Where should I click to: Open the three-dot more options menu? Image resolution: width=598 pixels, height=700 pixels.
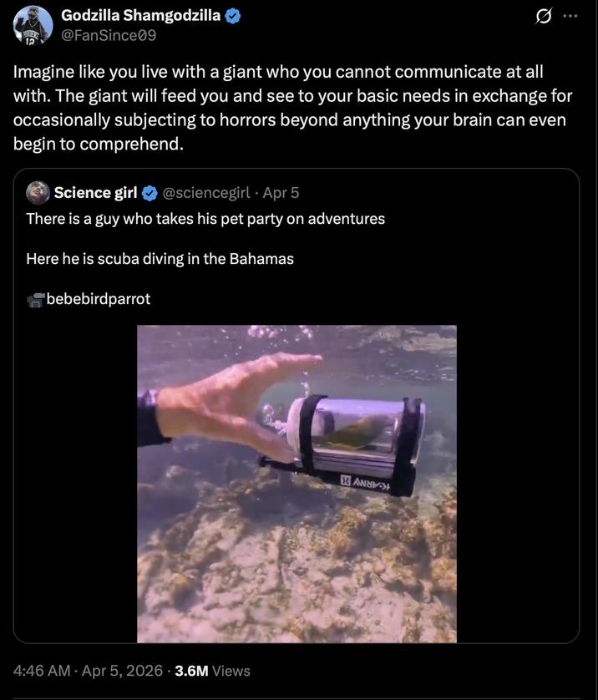coord(570,17)
